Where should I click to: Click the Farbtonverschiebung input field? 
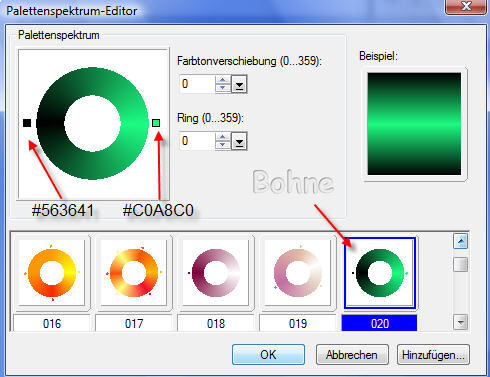click(198, 84)
